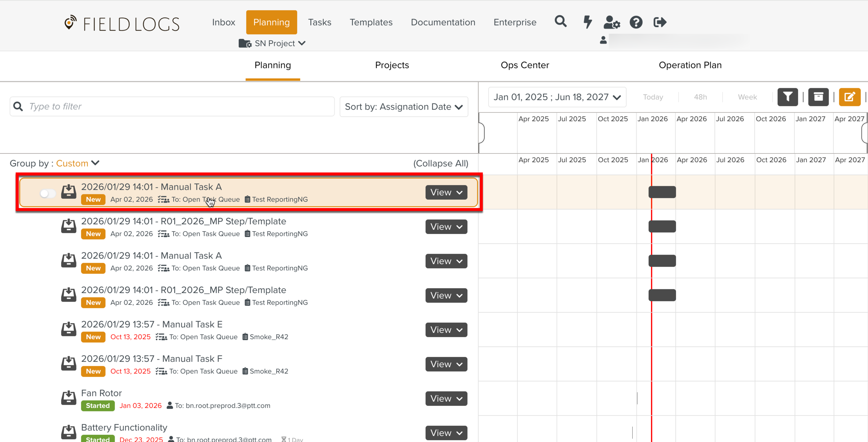Open the date range Jan 01, 2025 dropdown
The width and height of the screenshot is (868, 442).
[x=557, y=97]
